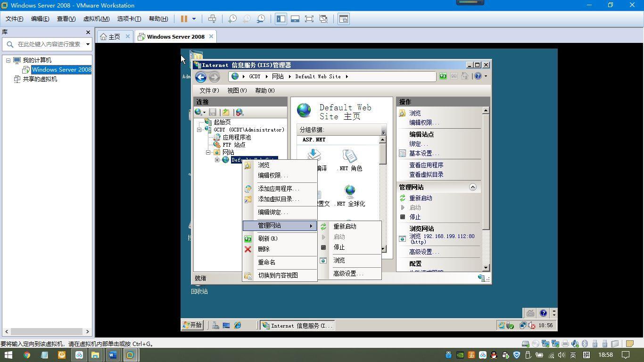
Task: Open IIS 文件(F) menu
Action: [209, 90]
